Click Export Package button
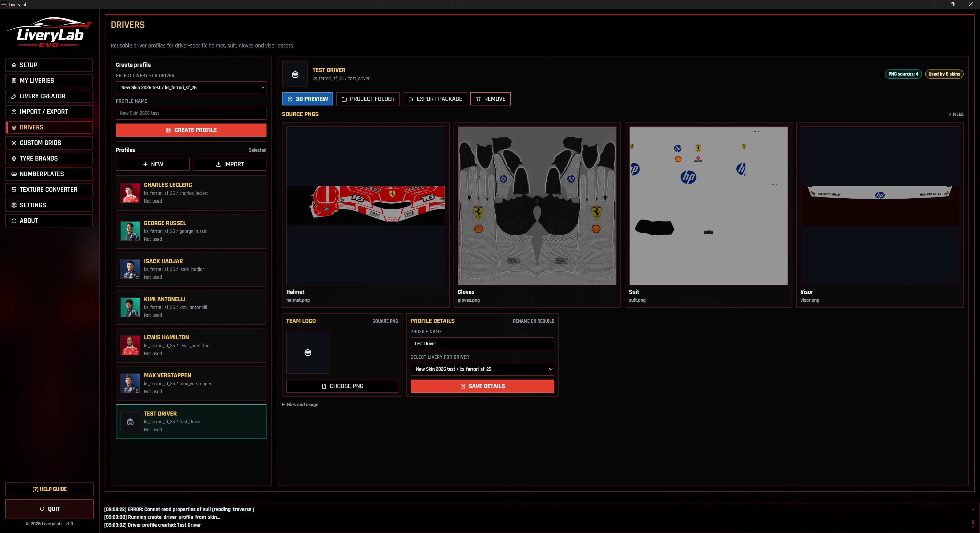Viewport: 980px width, 533px height. (x=435, y=99)
